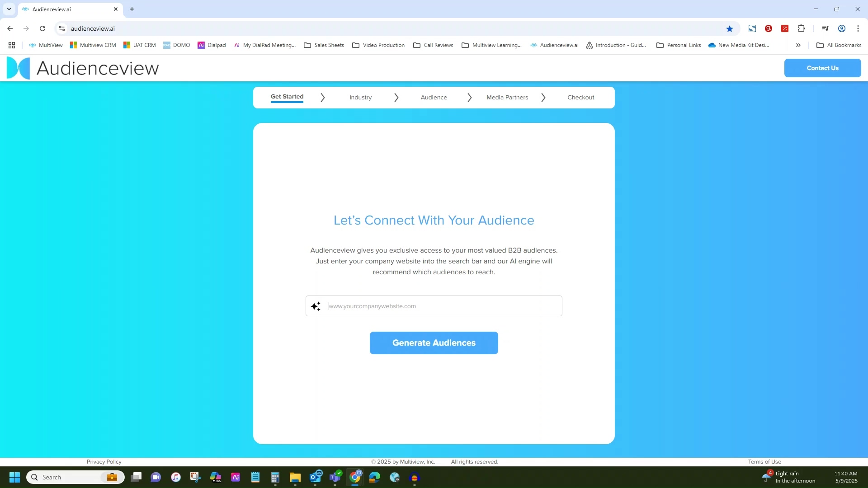868x488 pixels.
Task: Click the browser address bar URL
Action: pos(93,28)
